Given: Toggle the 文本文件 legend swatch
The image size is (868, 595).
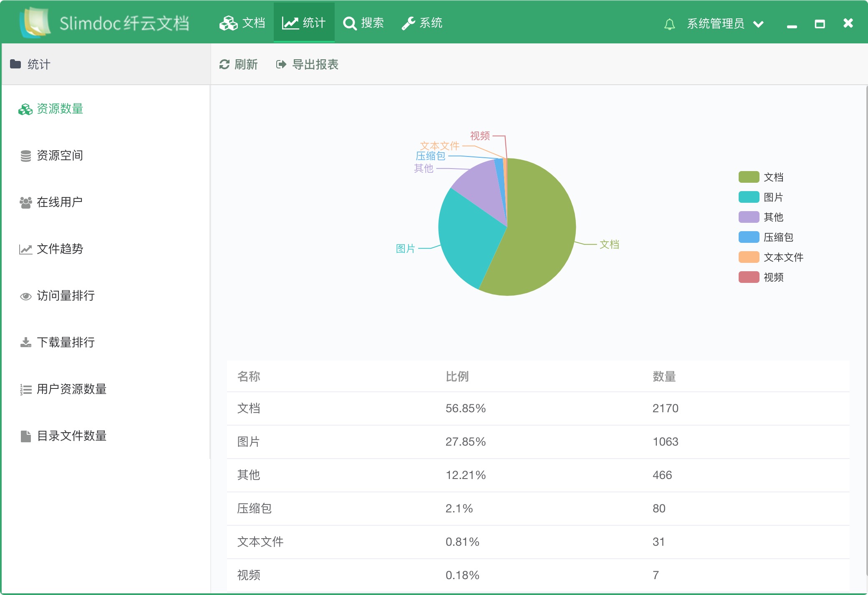Looking at the screenshot, I should (749, 257).
